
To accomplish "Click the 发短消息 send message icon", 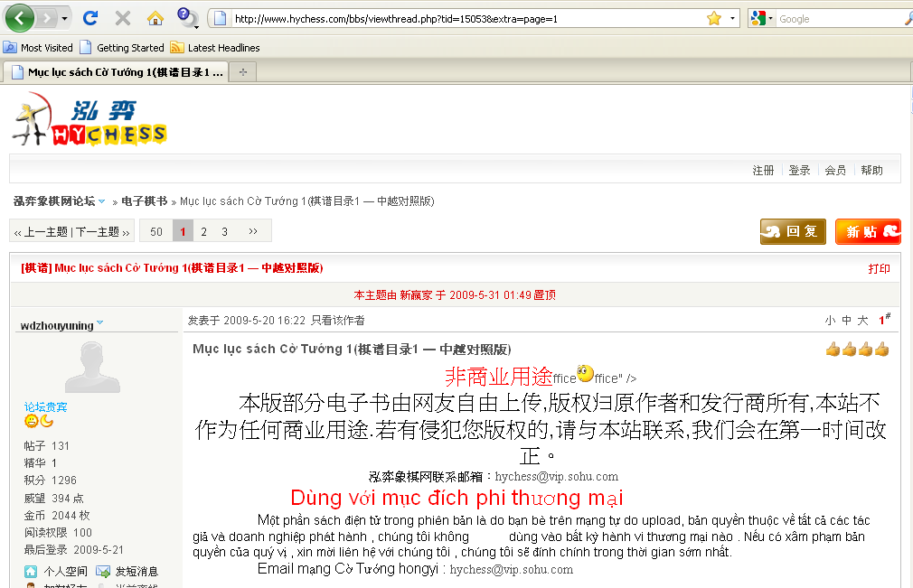I will [x=103, y=571].
